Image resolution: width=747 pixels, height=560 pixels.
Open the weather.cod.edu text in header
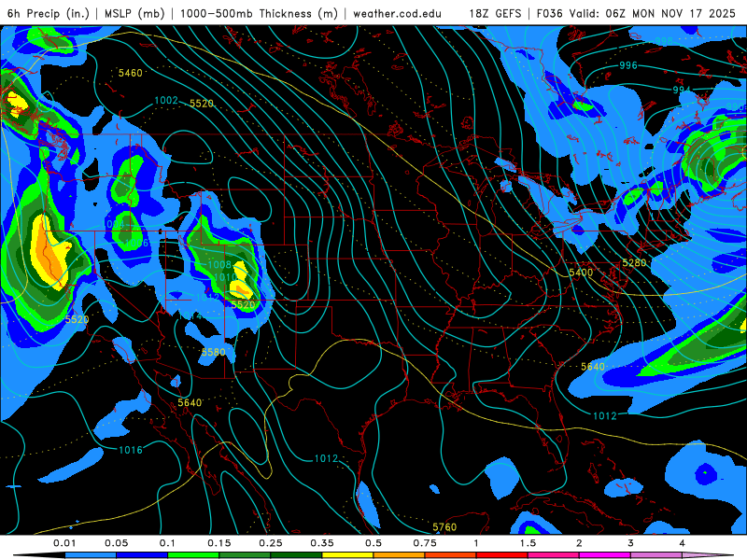click(397, 13)
